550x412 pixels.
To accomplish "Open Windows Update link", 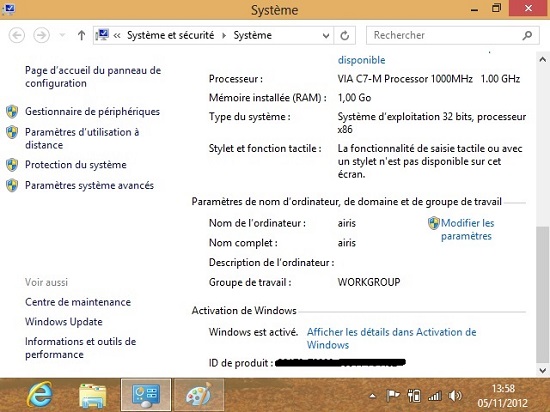I will pyautogui.click(x=64, y=322).
